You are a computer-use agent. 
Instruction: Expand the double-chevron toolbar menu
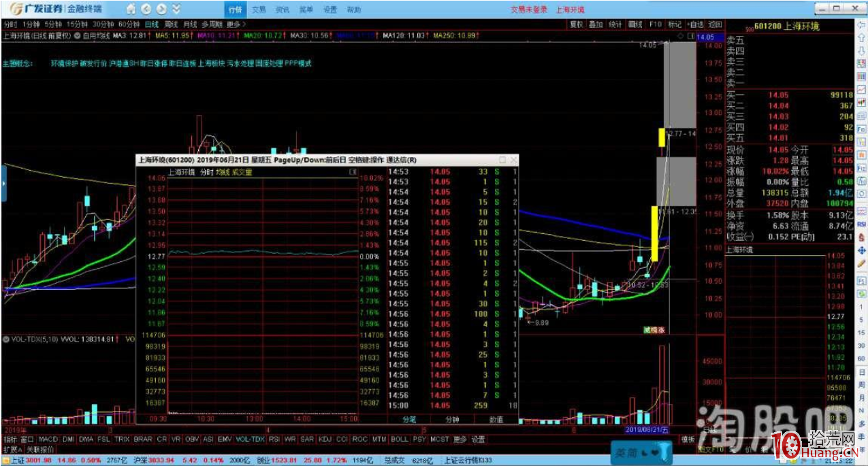176,10
